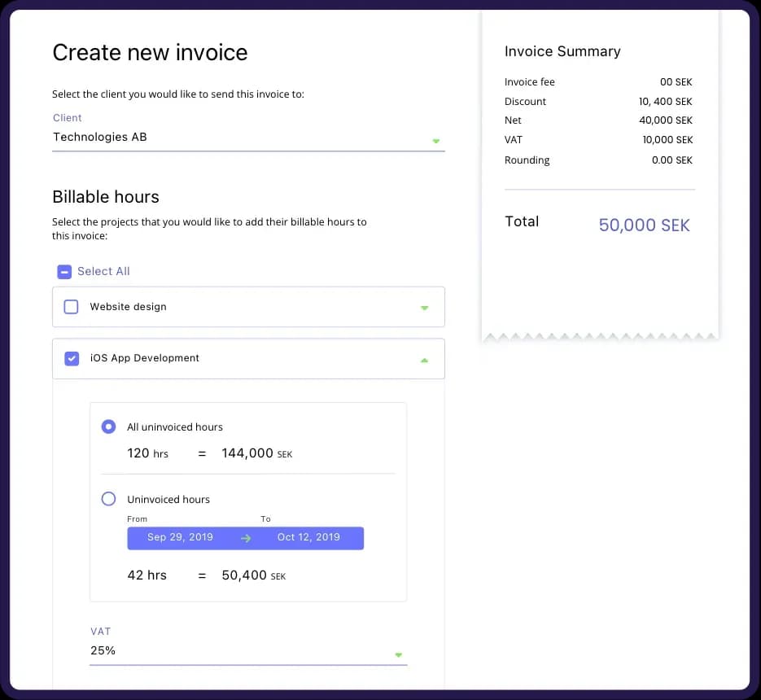Uncheck the iOS App Development checkbox
761x700 pixels.
pos(72,358)
